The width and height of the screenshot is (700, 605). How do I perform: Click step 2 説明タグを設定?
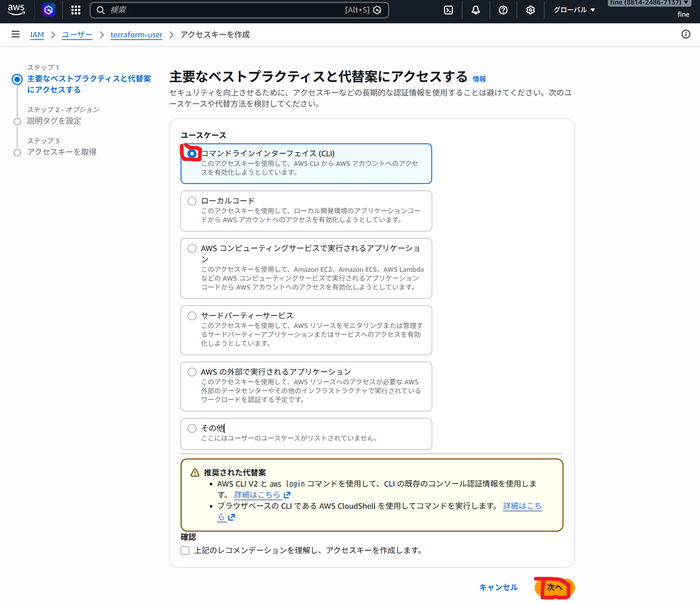pyautogui.click(x=54, y=121)
